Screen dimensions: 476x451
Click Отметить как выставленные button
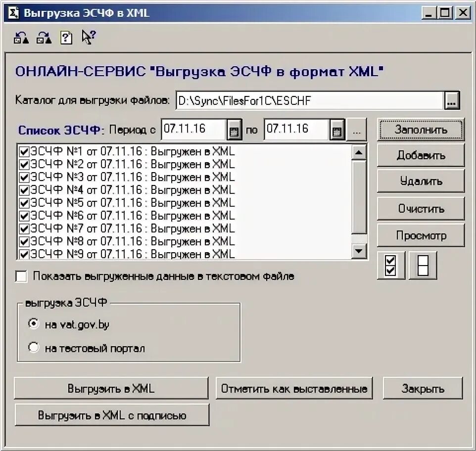[294, 389]
